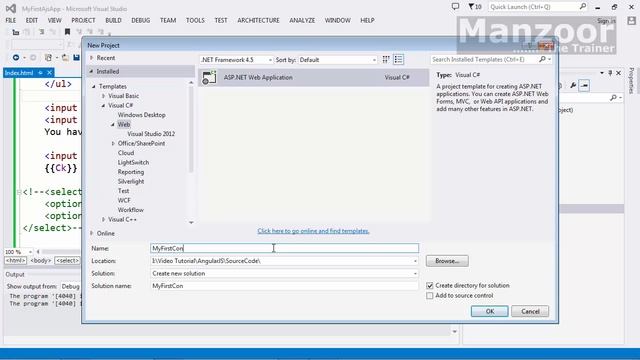Screen dimensions: 640x360
Task: Click the account picture icon beside Sign in
Action: click(631, 21)
